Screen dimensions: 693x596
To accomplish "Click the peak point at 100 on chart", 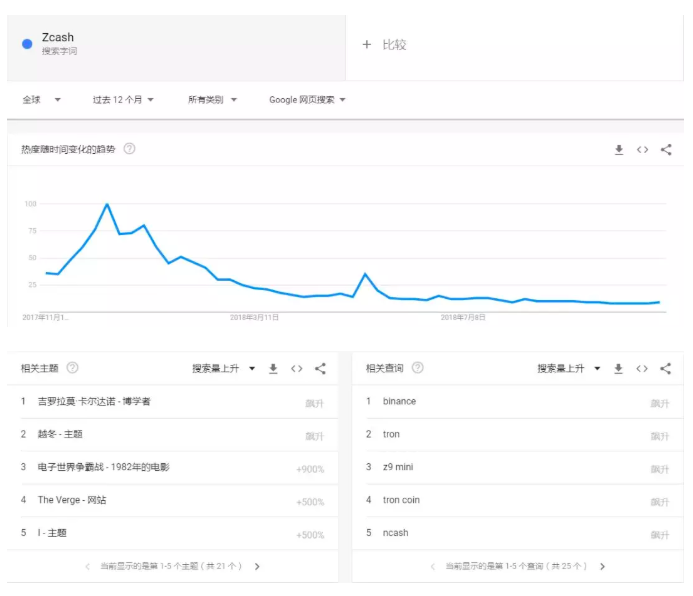I will pos(107,204).
